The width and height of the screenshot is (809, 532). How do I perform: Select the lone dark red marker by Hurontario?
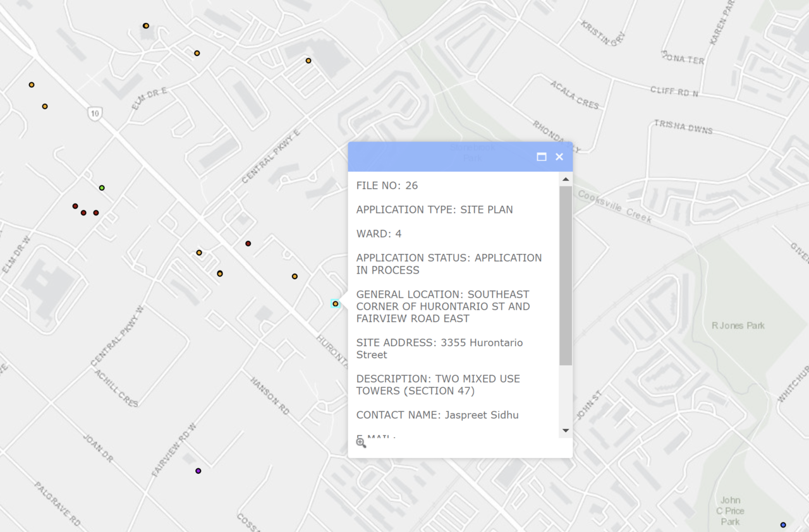248,243
